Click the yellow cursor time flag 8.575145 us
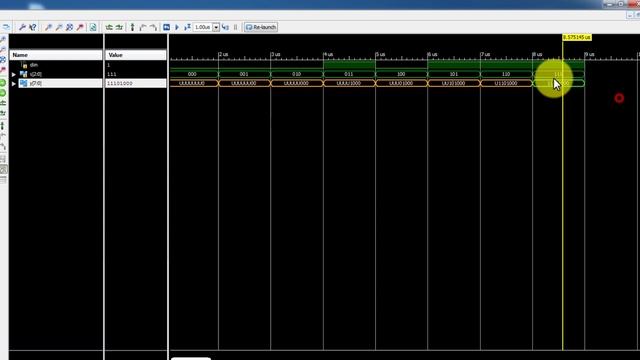 tap(577, 37)
